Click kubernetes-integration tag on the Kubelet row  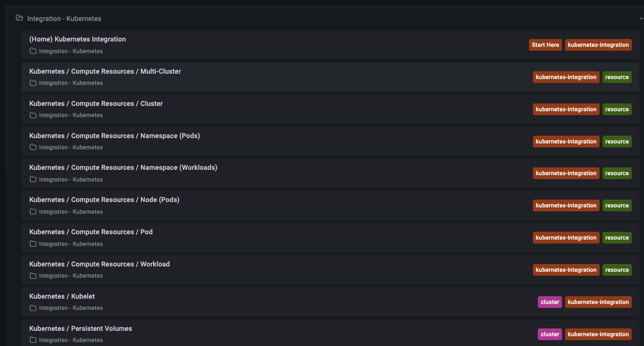(x=598, y=302)
